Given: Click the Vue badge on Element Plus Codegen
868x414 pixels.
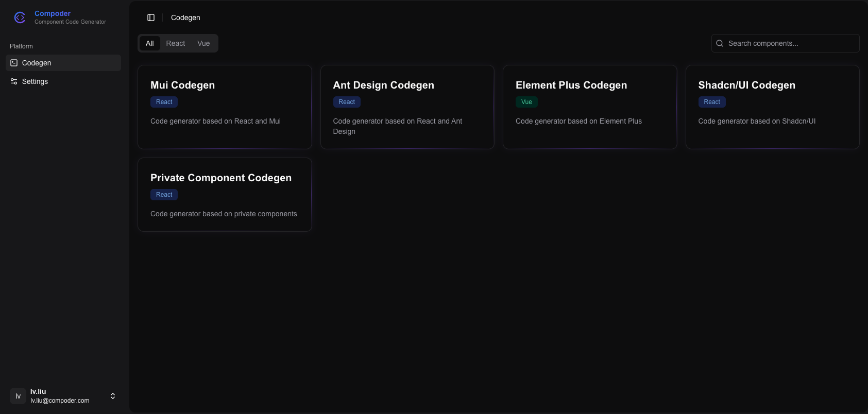Looking at the screenshot, I should [x=526, y=102].
